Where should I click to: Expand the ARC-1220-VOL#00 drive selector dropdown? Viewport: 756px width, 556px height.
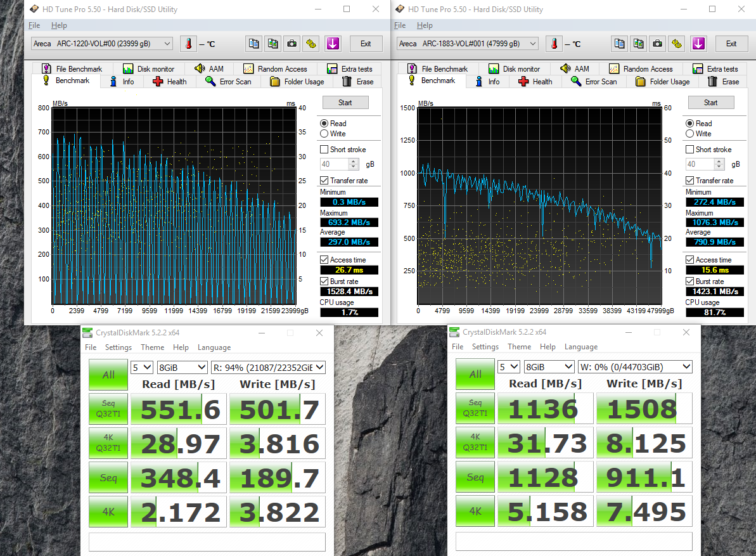click(x=167, y=44)
